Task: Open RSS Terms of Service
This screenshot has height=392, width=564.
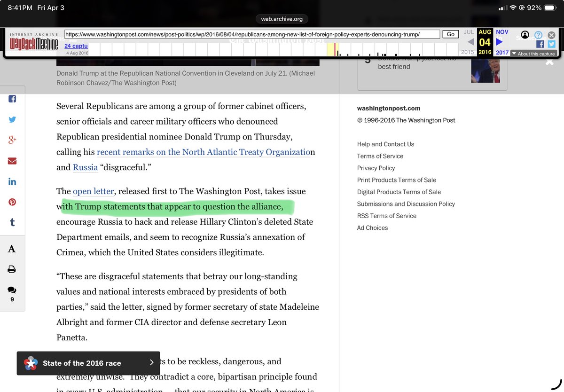Action: [x=387, y=216]
